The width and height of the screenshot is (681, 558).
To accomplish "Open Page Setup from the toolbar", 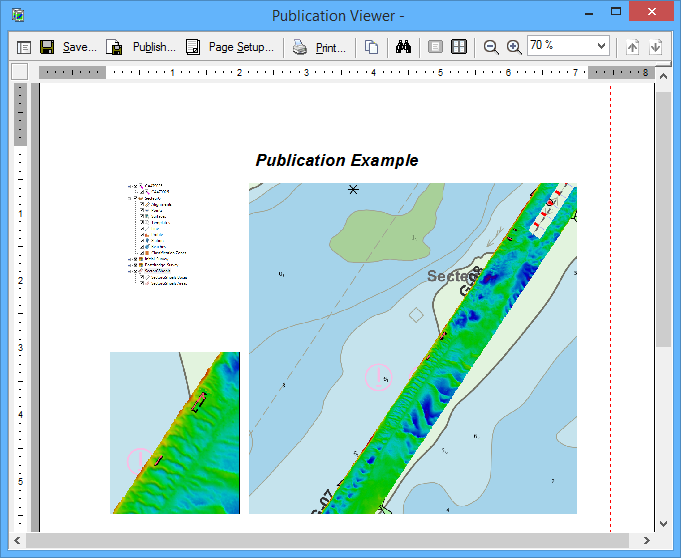I will coord(229,47).
